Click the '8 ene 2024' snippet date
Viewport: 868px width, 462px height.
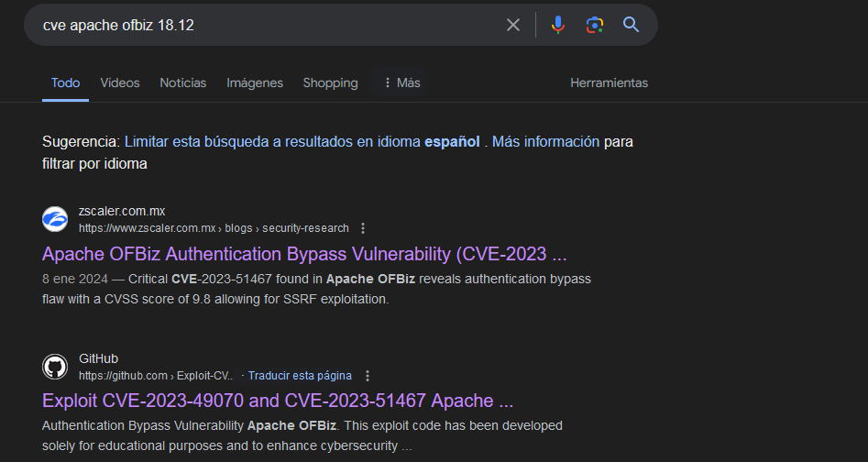click(75, 279)
